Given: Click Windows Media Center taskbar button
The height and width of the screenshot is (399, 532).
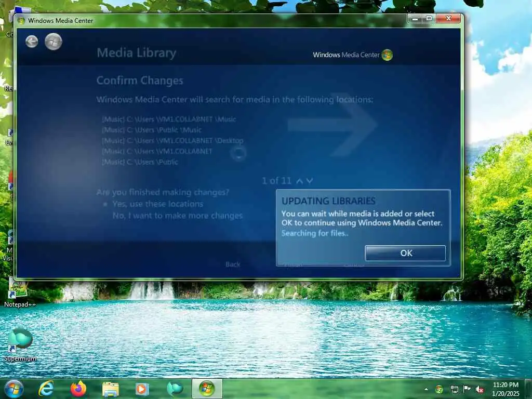Looking at the screenshot, I should pos(207,389).
